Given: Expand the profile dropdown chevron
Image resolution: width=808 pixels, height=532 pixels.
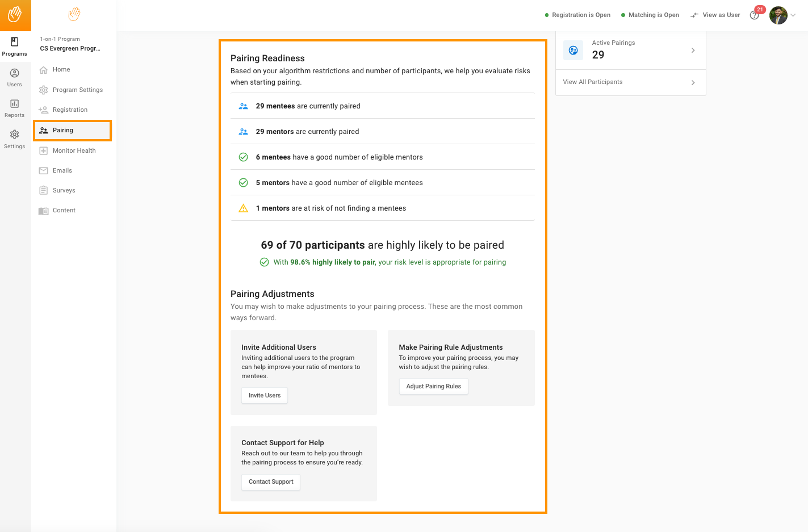Looking at the screenshot, I should click(x=793, y=15).
